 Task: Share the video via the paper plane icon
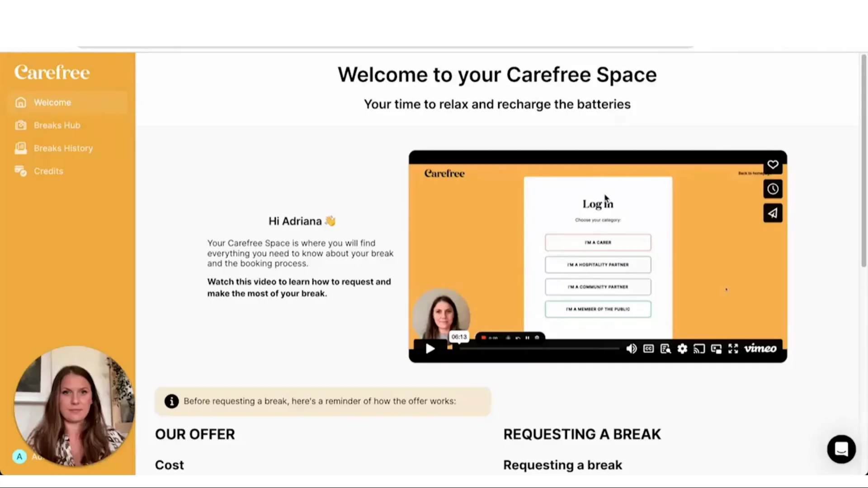point(773,213)
